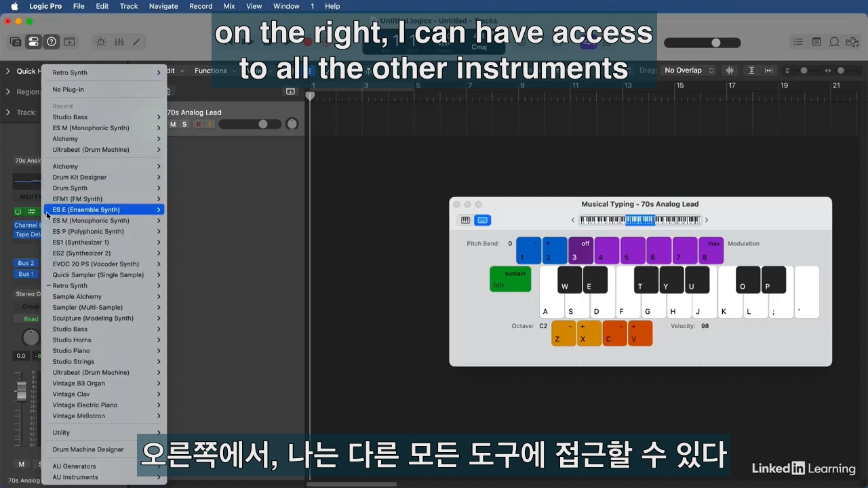
Task: Open the Navigate menu
Action: click(163, 6)
